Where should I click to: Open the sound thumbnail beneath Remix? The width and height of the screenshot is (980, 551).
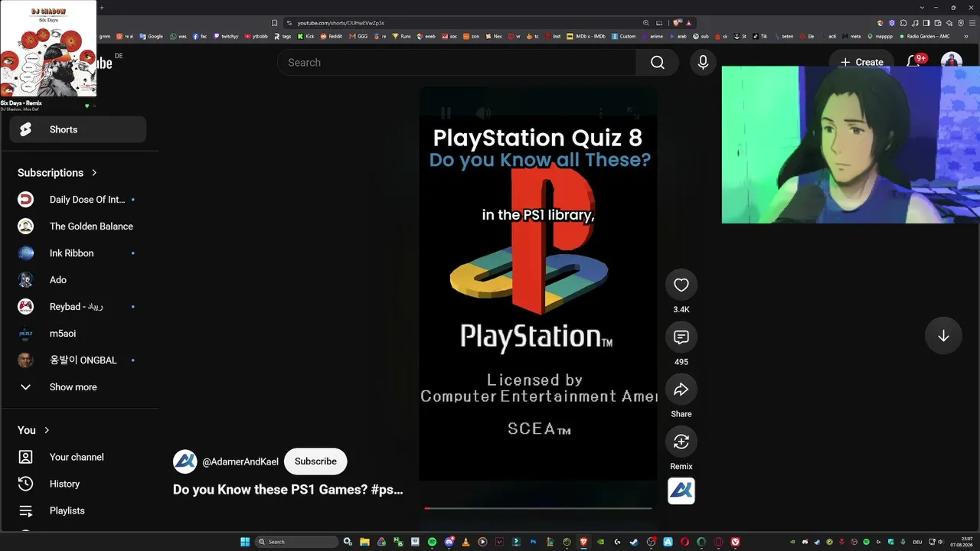681,491
